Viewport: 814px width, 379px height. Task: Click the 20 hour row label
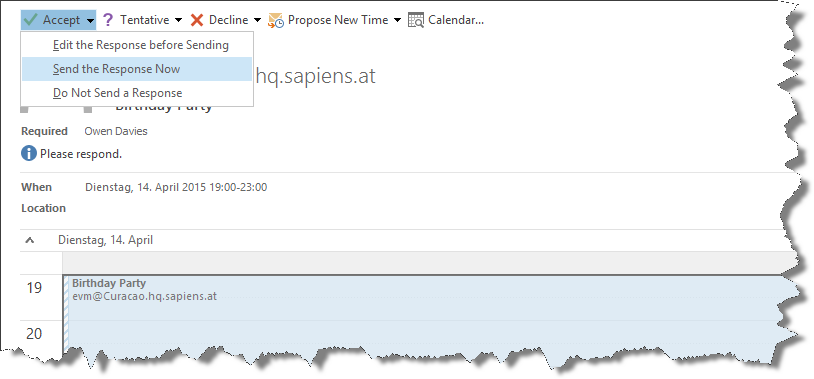34,333
